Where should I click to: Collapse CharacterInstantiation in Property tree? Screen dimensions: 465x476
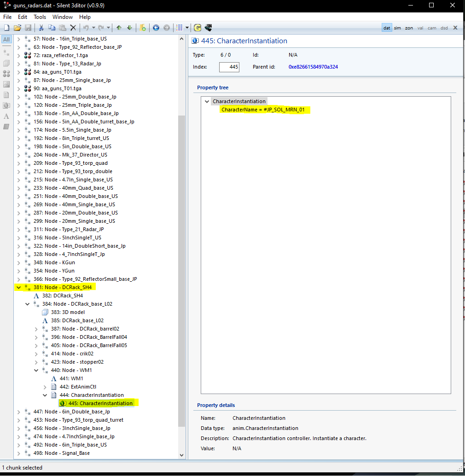click(207, 101)
